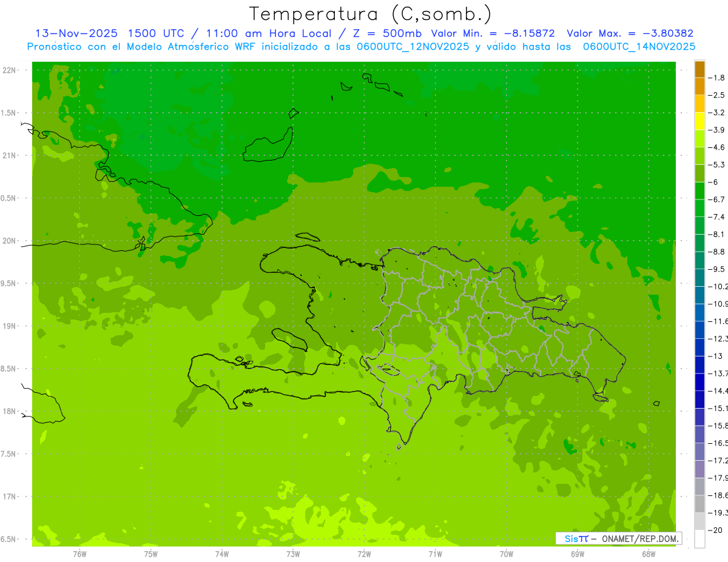Click the '76W' longitude label
The image size is (728, 562).
coord(79,554)
